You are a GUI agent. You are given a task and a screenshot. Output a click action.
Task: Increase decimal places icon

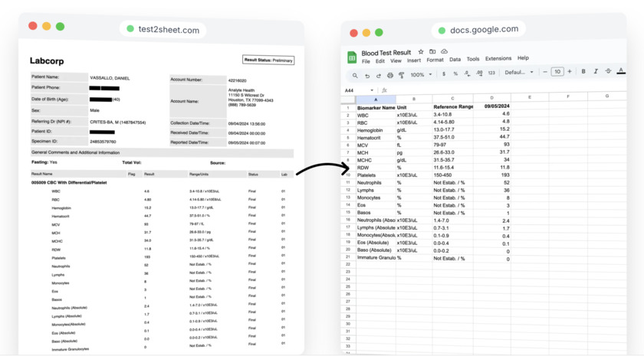tap(479, 73)
